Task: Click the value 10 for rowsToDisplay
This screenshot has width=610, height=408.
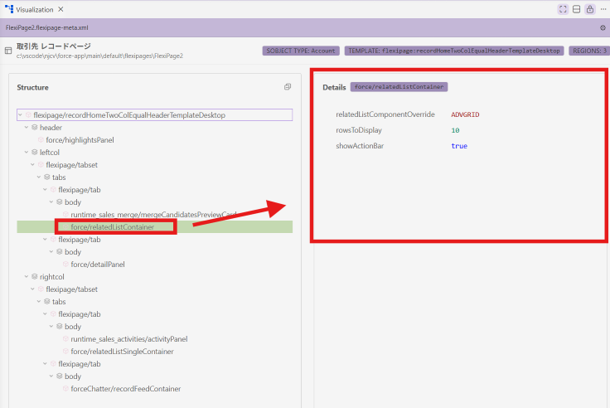Action: [455, 131]
